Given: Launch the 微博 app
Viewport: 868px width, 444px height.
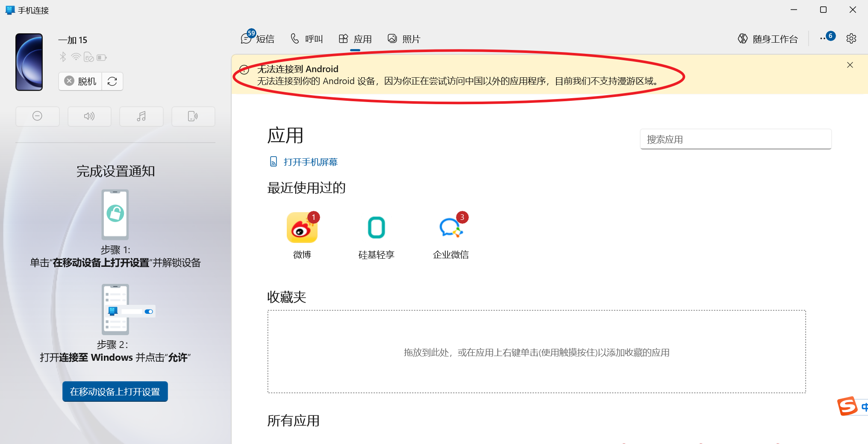Looking at the screenshot, I should pyautogui.click(x=302, y=235).
